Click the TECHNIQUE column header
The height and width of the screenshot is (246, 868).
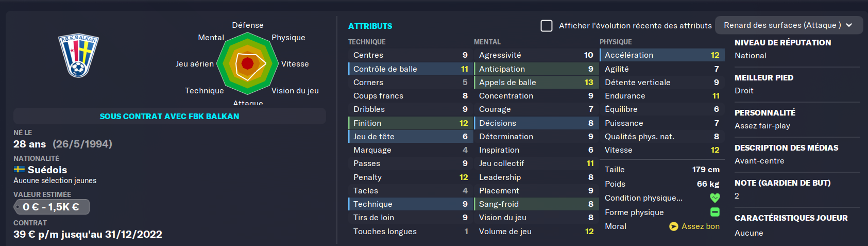pyautogui.click(x=367, y=42)
